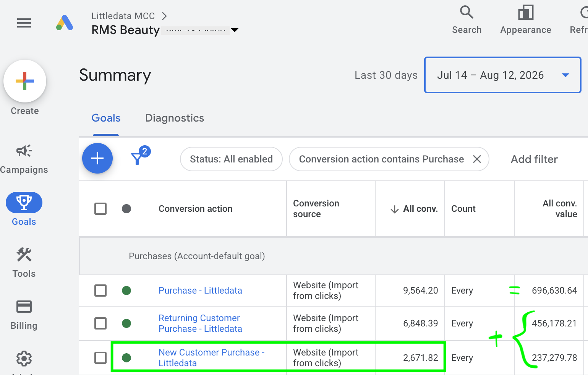Open the Search tool
588x375 pixels.
[467, 20]
